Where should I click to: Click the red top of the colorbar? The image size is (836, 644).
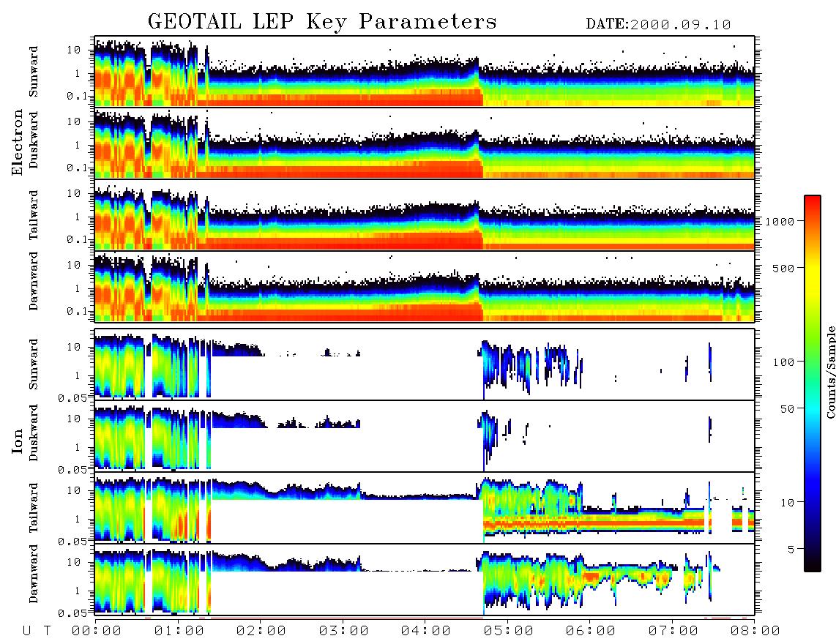pos(812,203)
